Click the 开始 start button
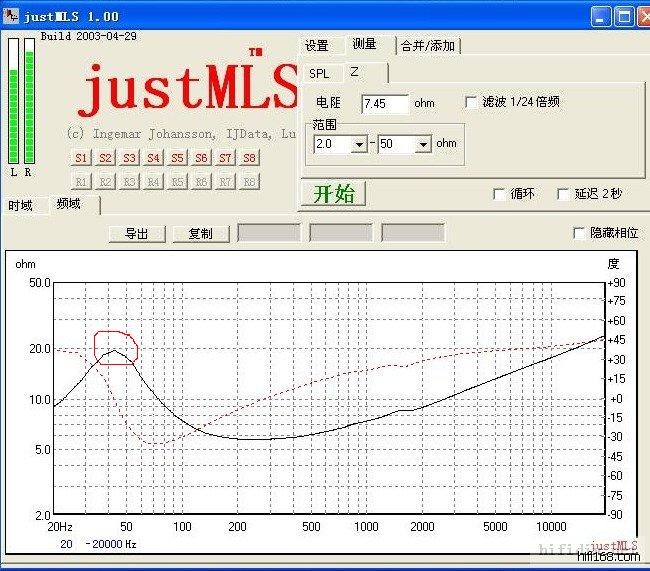This screenshot has width=650, height=571. click(334, 194)
